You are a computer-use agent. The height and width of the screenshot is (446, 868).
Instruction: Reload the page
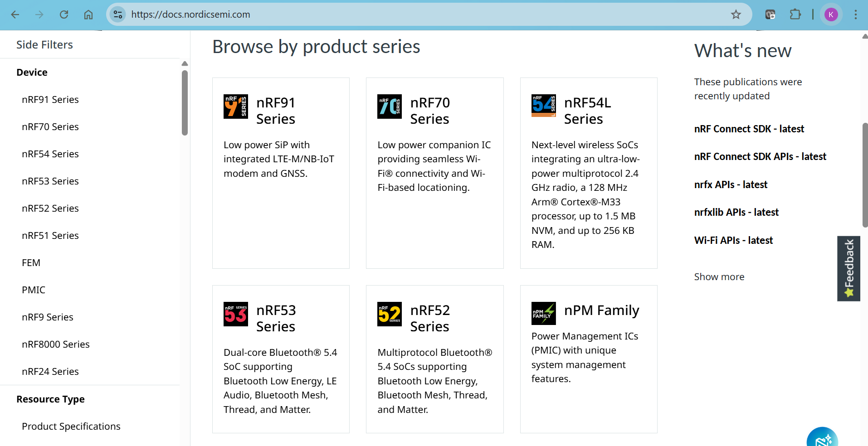point(64,15)
